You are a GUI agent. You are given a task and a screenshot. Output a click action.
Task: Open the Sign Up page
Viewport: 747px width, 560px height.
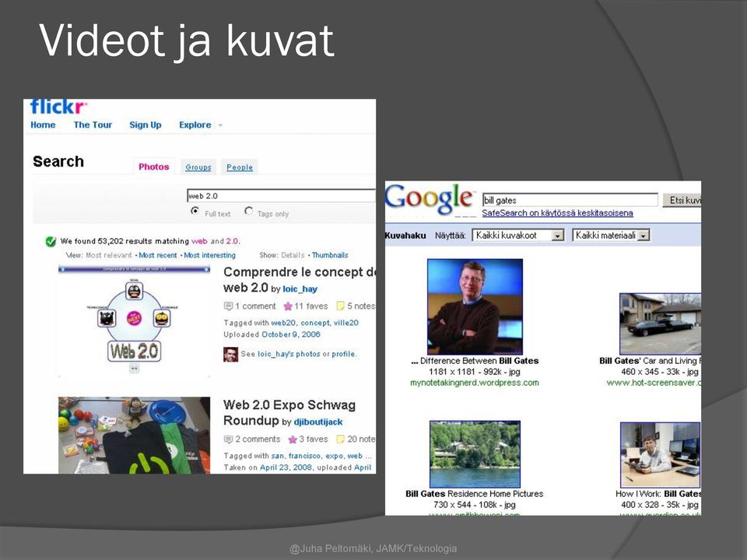click(x=146, y=124)
